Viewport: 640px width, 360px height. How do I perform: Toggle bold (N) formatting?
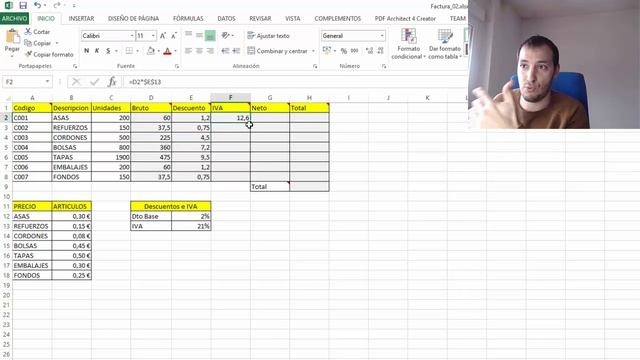pos(87,51)
